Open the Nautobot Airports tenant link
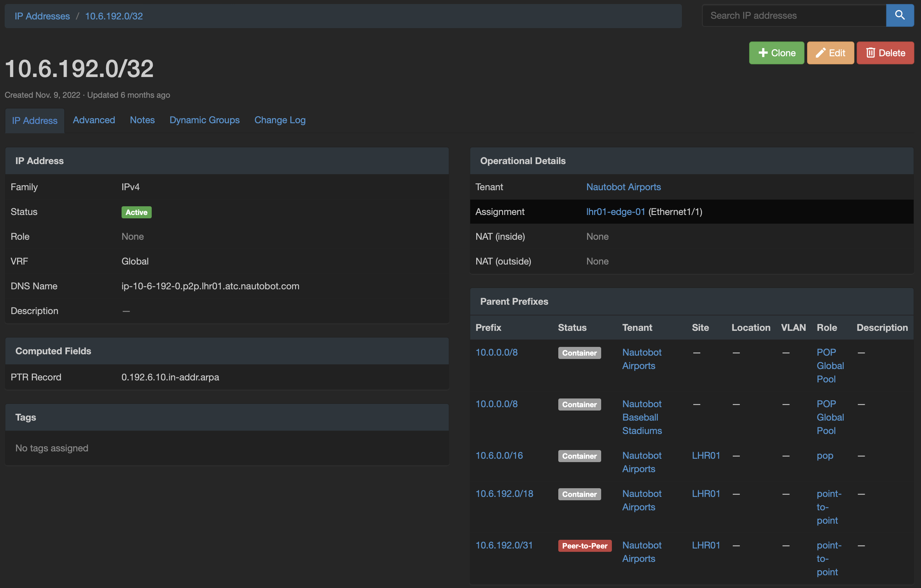 [x=623, y=187]
